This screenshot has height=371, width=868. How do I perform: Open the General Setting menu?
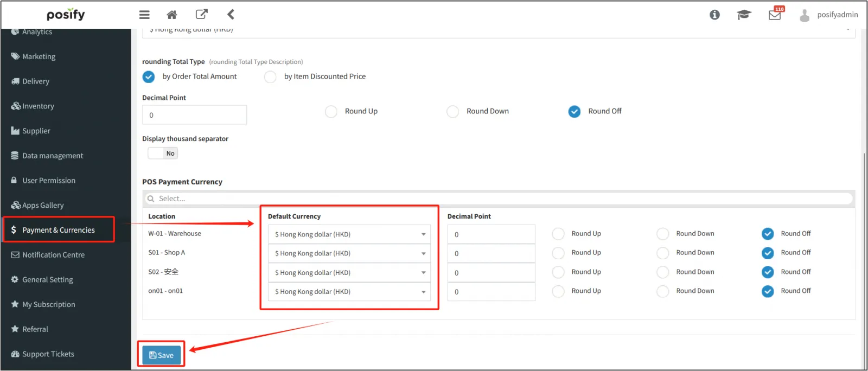pos(48,280)
